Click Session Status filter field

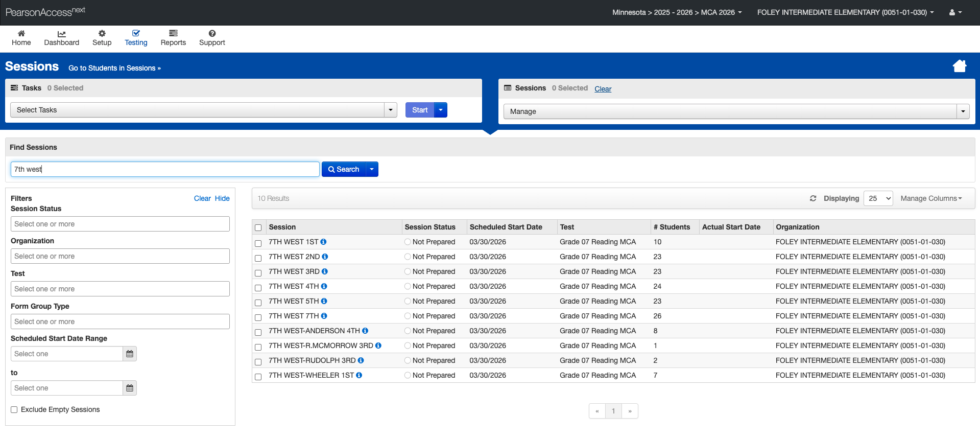[120, 224]
